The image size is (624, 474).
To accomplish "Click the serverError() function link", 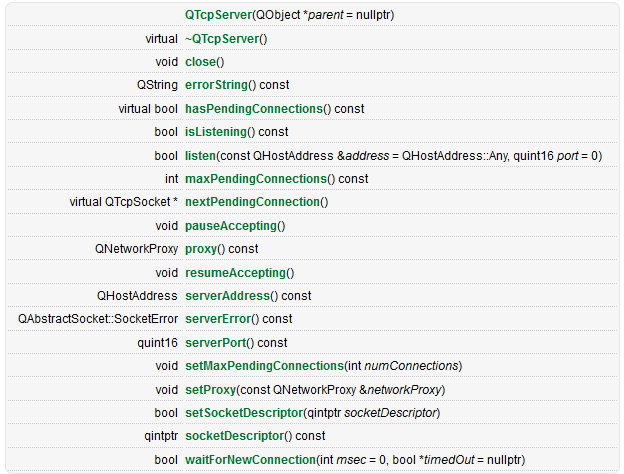I will pos(218,319).
